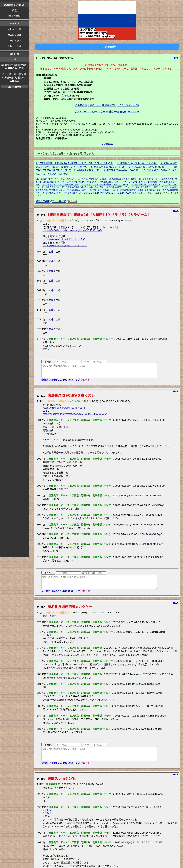Follow the >>397 reply anchor
183x868 pixels.
[x=46, y=813]
